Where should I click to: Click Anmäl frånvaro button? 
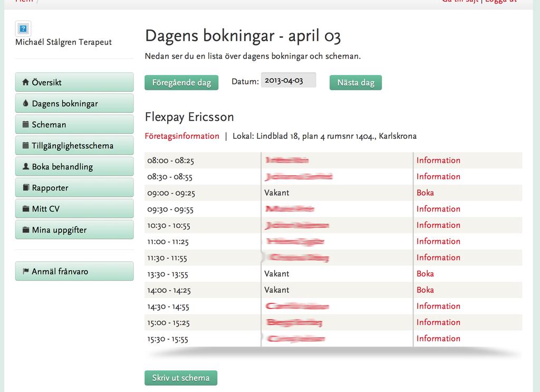[x=74, y=271]
